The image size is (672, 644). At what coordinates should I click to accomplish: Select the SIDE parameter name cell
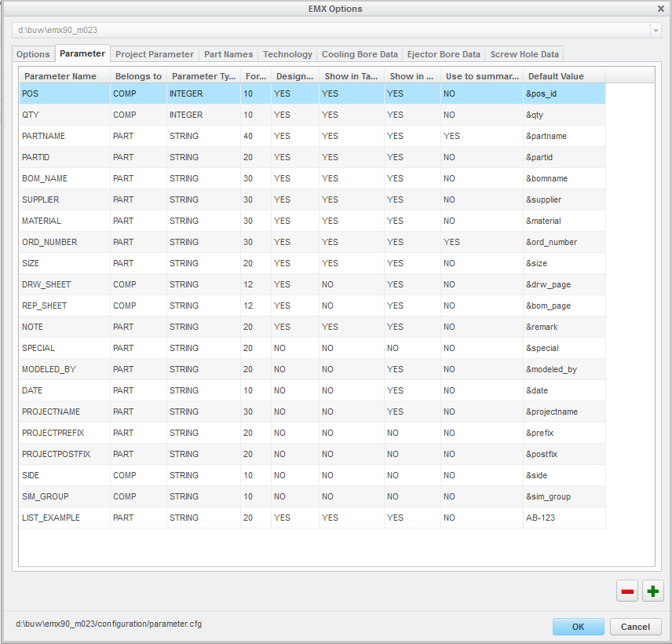pyautogui.click(x=64, y=475)
